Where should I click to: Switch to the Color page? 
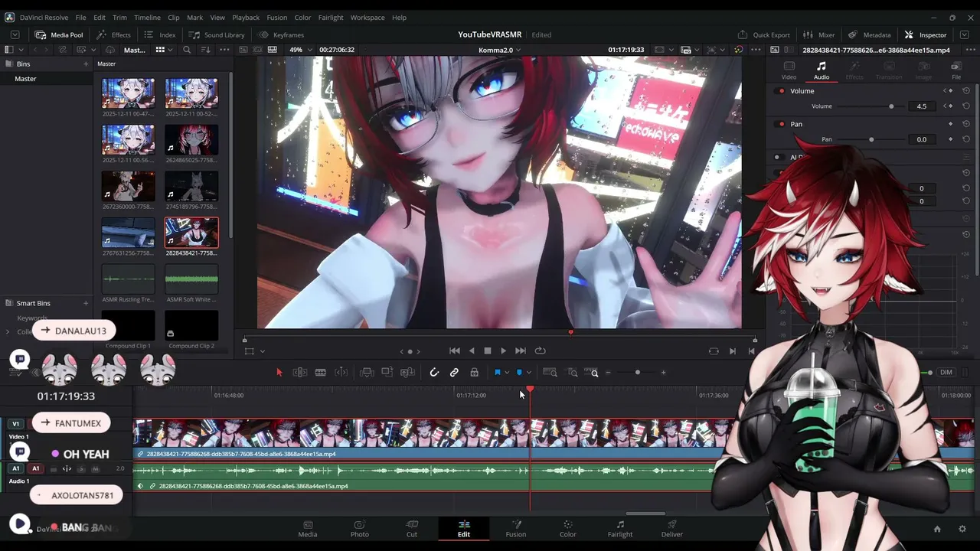click(567, 529)
